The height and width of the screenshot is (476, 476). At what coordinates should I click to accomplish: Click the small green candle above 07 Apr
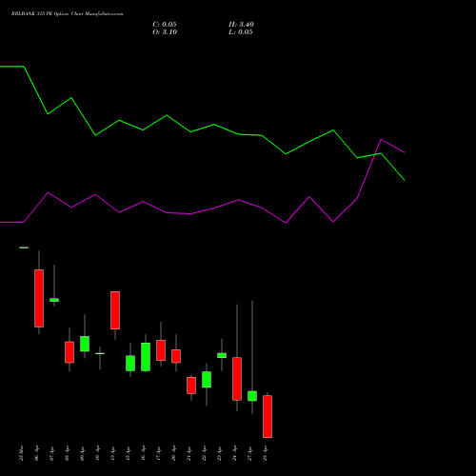tap(54, 300)
